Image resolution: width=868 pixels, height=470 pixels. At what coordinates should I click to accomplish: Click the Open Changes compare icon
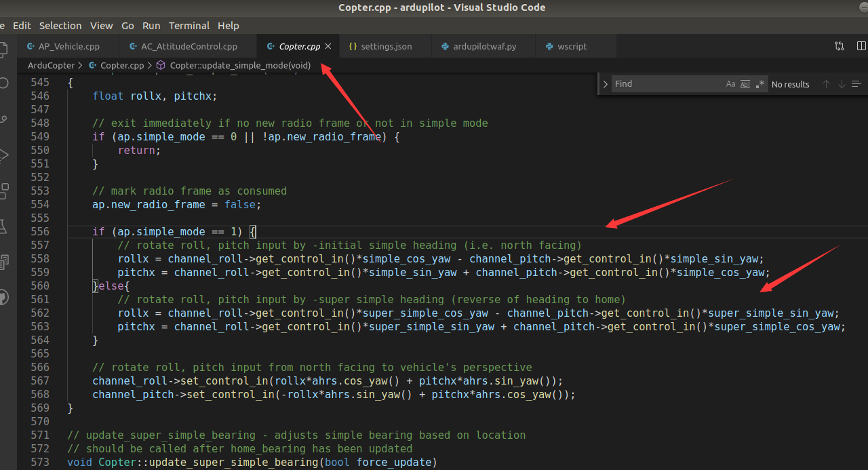click(x=840, y=46)
